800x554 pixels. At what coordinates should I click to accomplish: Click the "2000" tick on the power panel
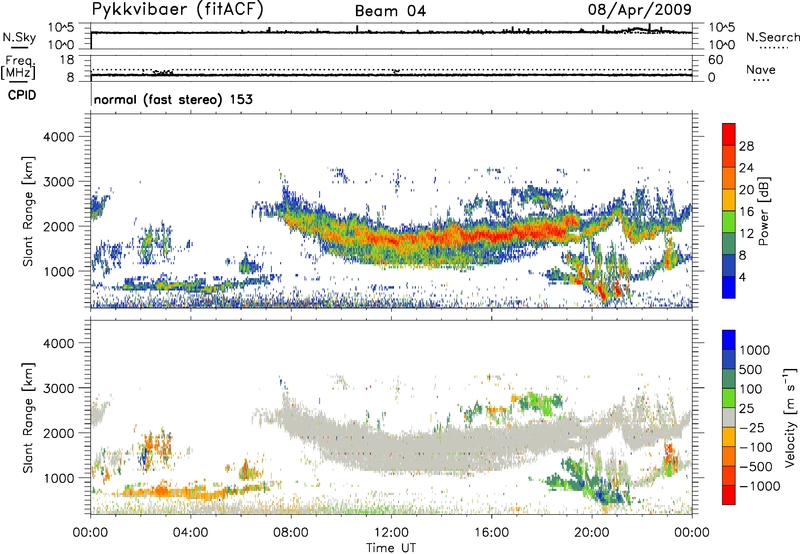(59, 226)
